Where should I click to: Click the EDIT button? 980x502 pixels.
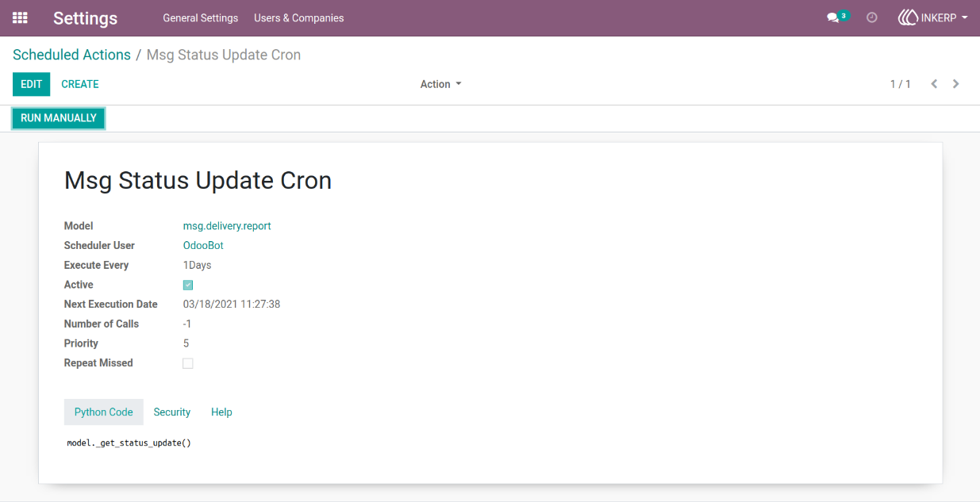point(31,84)
